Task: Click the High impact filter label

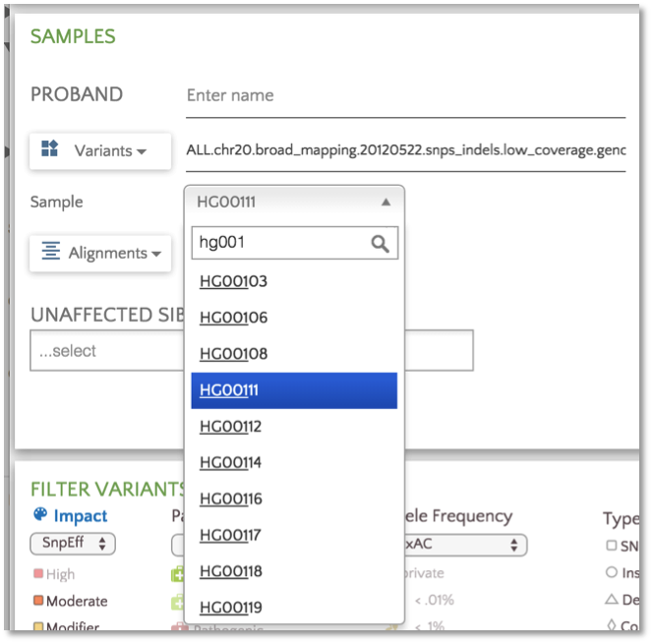Action: pyautogui.click(x=61, y=574)
